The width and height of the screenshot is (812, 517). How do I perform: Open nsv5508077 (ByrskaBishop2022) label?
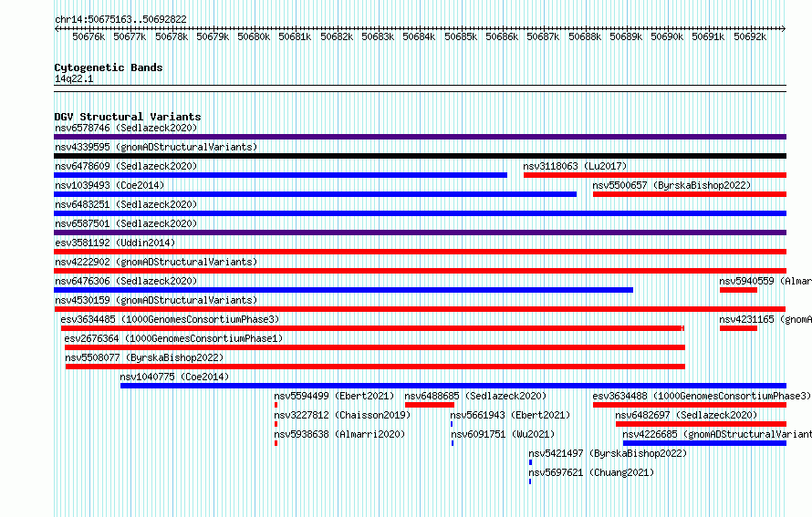click(x=144, y=357)
